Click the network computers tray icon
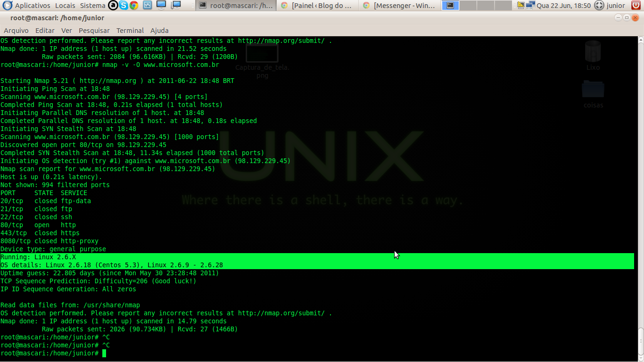This screenshot has width=644, height=362. tap(530, 5)
